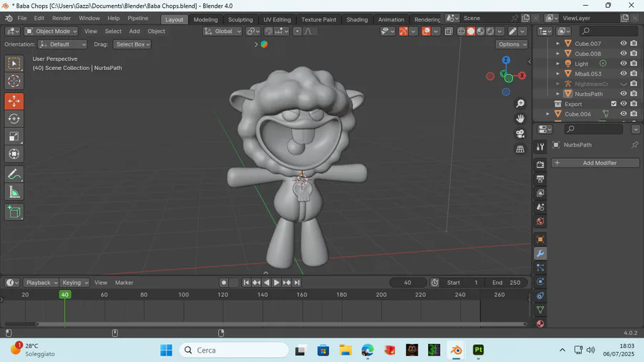Click the X axis on the gizmo
The height and width of the screenshot is (362, 644).
tap(522, 76)
